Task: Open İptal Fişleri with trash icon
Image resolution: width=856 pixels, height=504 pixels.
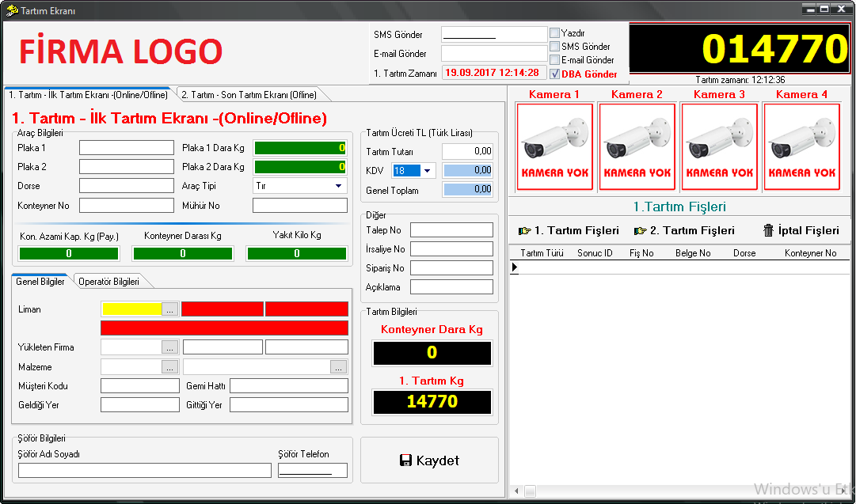Action: [x=801, y=230]
